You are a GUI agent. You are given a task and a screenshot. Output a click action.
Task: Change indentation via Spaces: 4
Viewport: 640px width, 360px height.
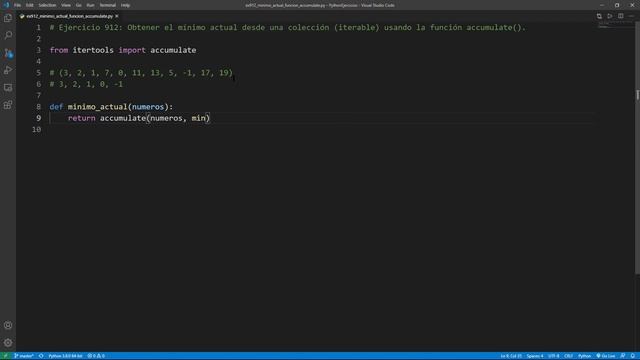(535, 356)
